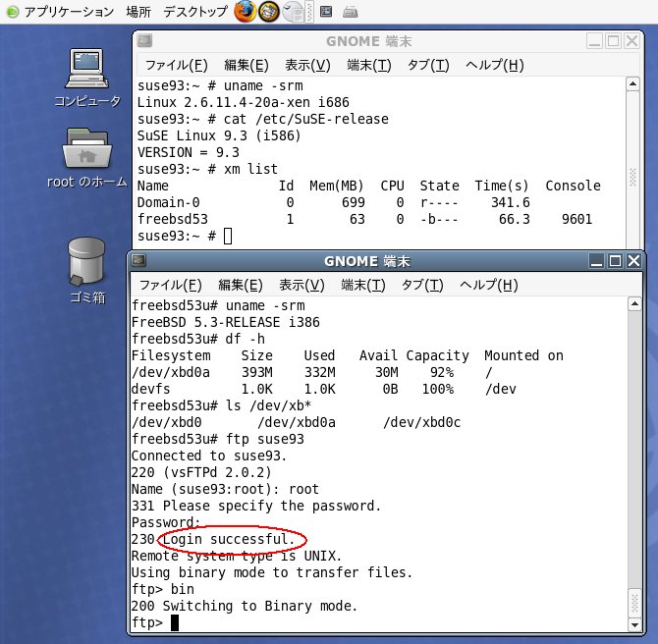The width and height of the screenshot is (658, 644).
Task: Click 'SuSE Linux 9.3 (i586)' line
Action: tap(219, 135)
